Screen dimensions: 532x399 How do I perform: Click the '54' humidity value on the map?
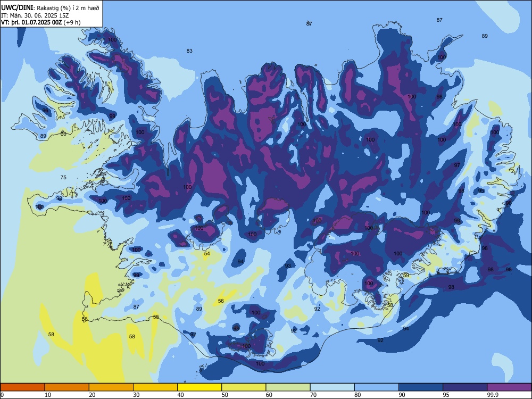click(x=207, y=254)
